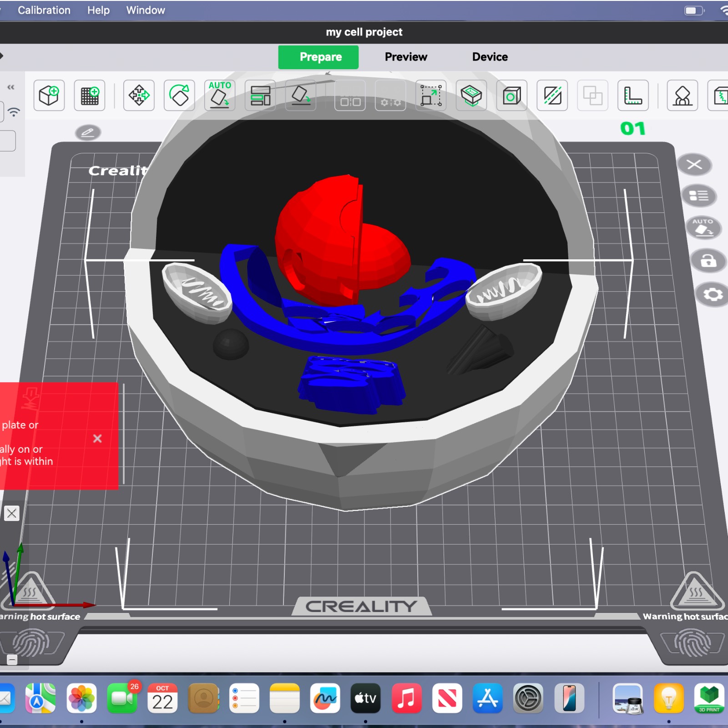This screenshot has height=728, width=728.
Task: Open the Support Painting tool
Action: 682,96
